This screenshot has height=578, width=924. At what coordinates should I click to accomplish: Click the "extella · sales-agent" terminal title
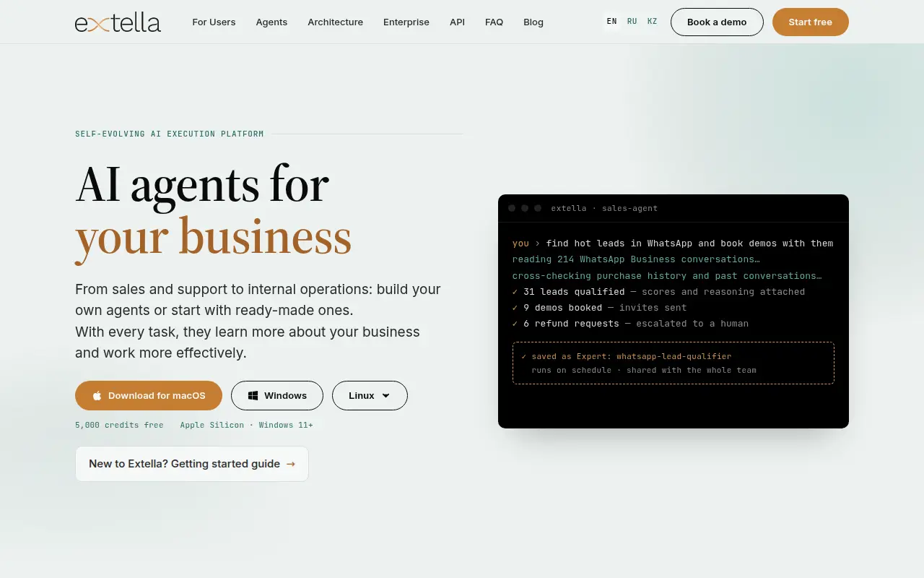pos(604,208)
